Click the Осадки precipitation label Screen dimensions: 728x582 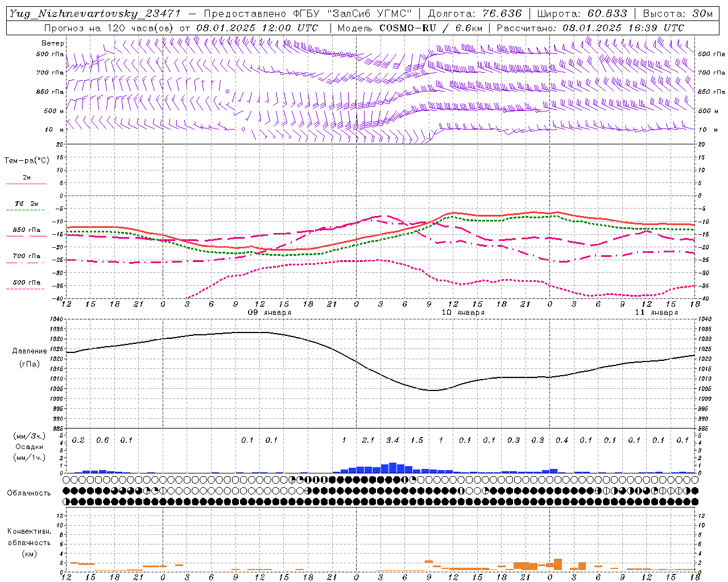click(29, 447)
